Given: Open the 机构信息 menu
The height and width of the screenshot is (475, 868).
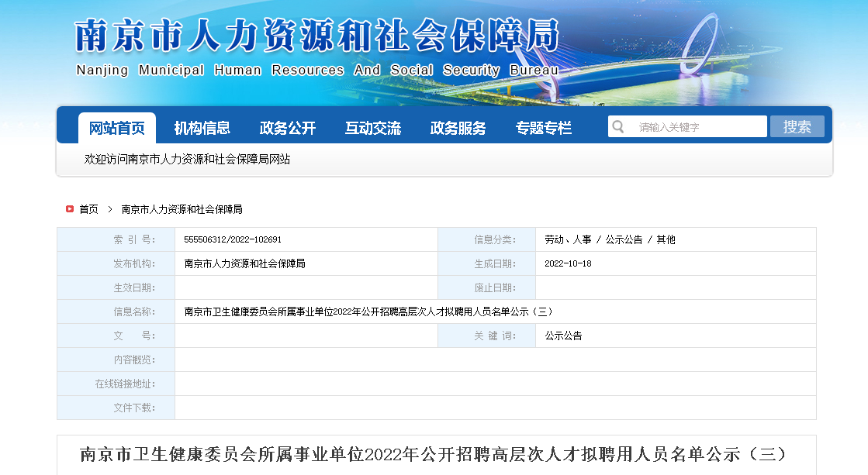Looking at the screenshot, I should [x=202, y=129].
